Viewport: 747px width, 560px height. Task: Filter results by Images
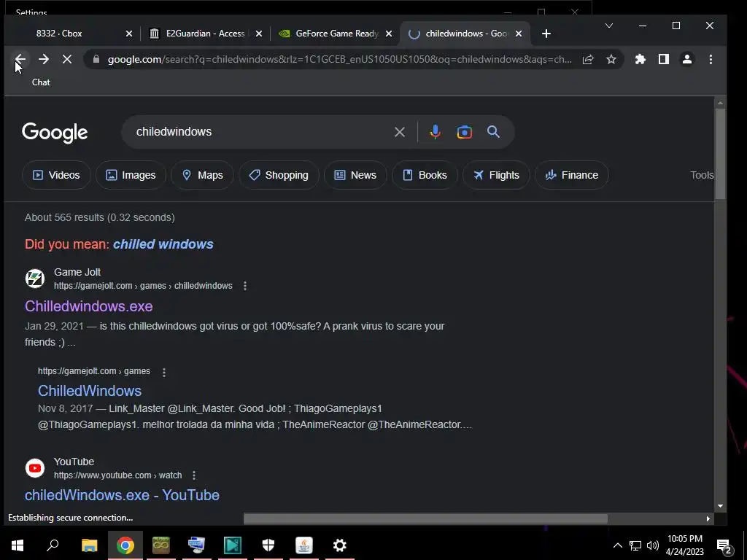point(131,175)
